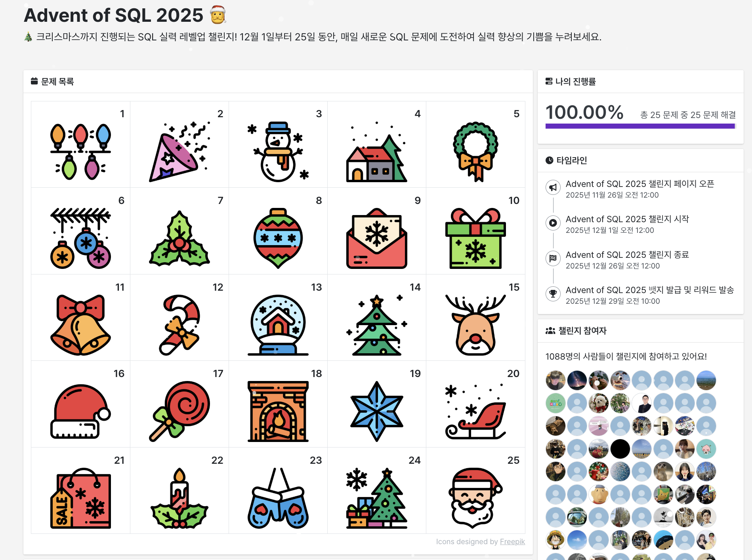
Task: Open day 12 candy cane problem
Action: 179,318
